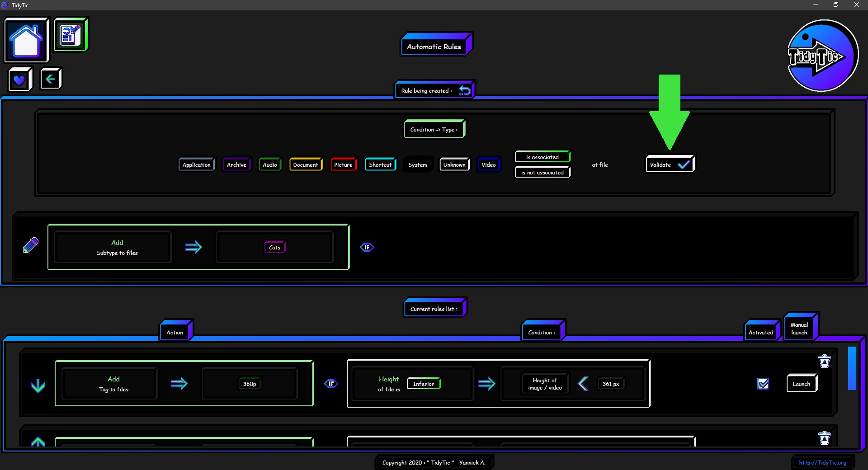Click the rules list scrollbar thumb
This screenshot has width=868, height=470.
tap(852, 368)
